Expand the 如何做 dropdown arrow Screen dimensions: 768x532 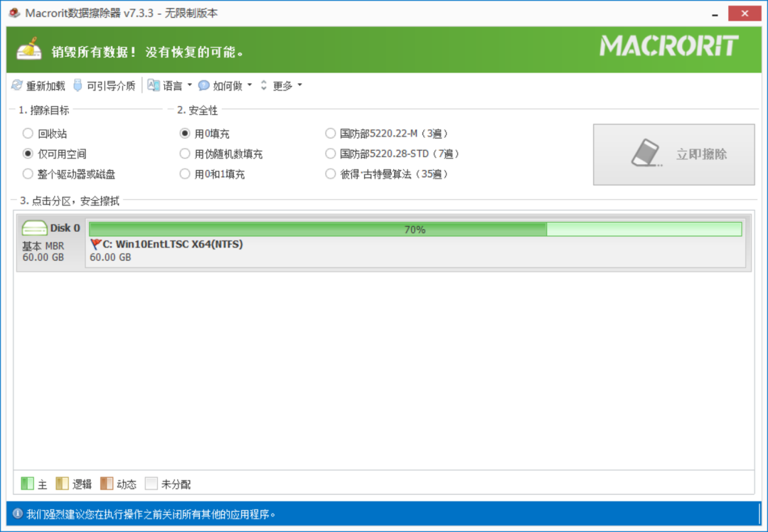coord(250,85)
